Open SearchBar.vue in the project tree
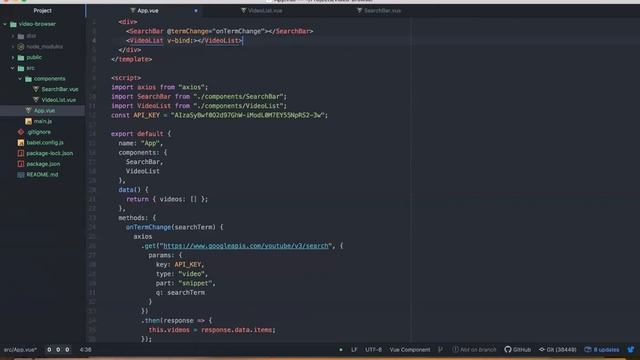Viewport: 640px width, 360px height. (60, 89)
